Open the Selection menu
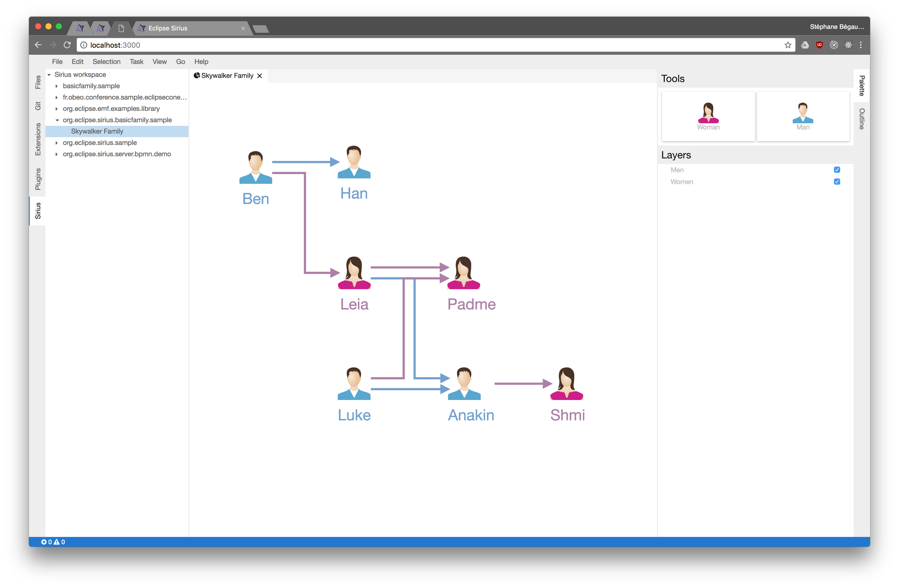The image size is (899, 588). click(x=107, y=62)
